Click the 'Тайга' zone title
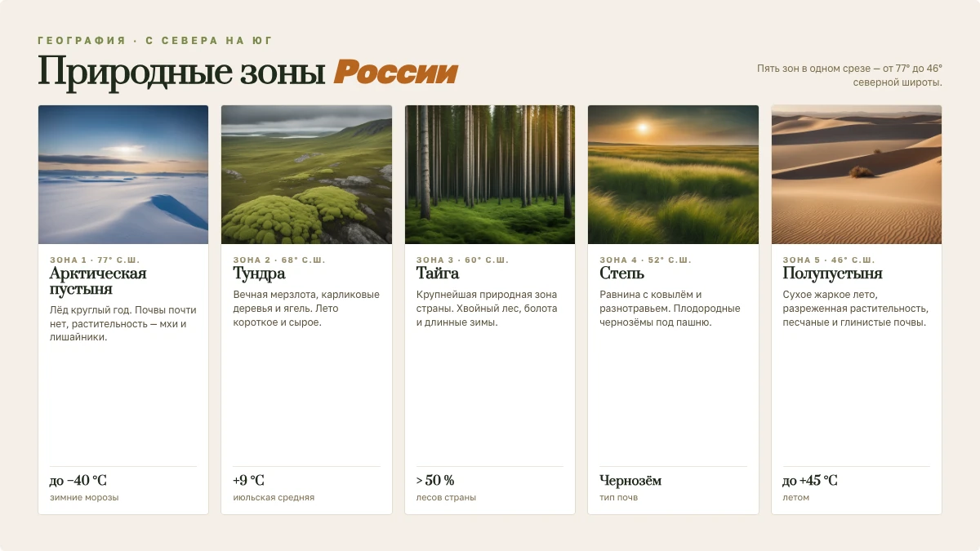Screen dimensions: 980x551 (438, 273)
